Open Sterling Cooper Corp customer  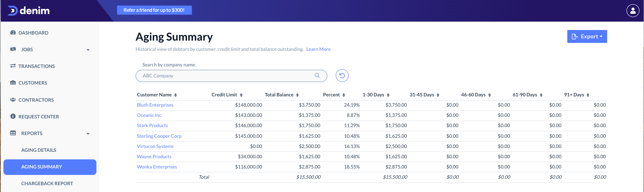click(159, 136)
